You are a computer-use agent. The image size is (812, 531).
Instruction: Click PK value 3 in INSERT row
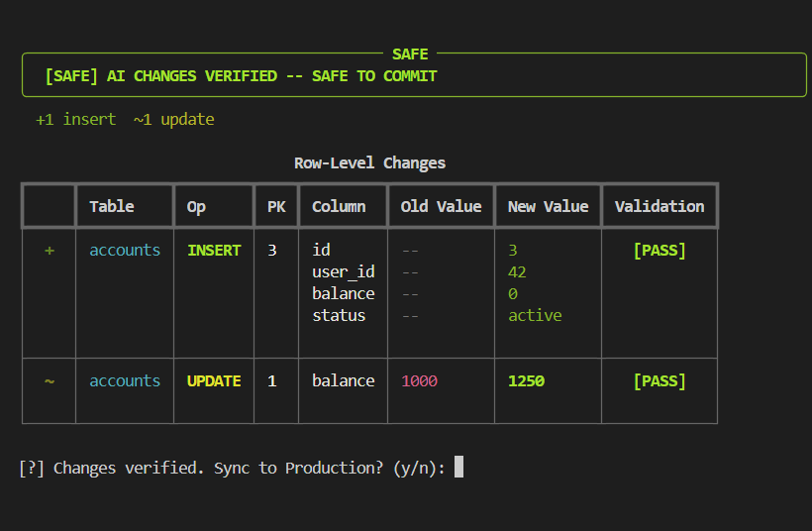pos(272,251)
